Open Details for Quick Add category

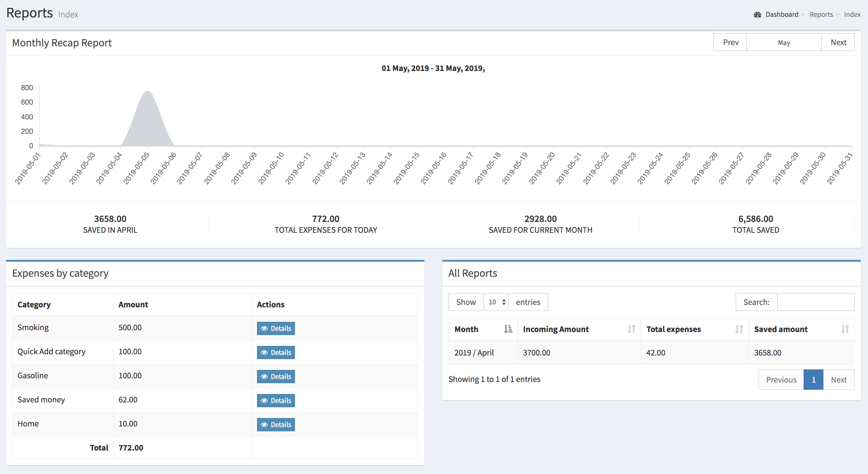click(x=276, y=352)
